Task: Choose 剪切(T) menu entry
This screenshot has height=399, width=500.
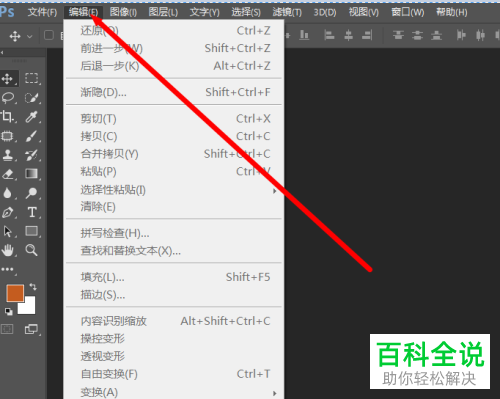Action: [174, 119]
